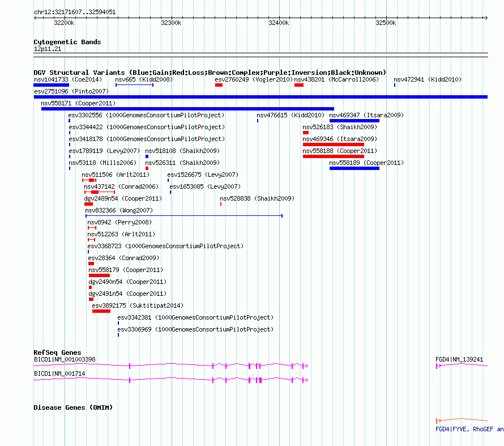The height and width of the screenshot is (446, 504).
Task: Open esv28364 (Conrad2009) label
Action: pos(124,258)
